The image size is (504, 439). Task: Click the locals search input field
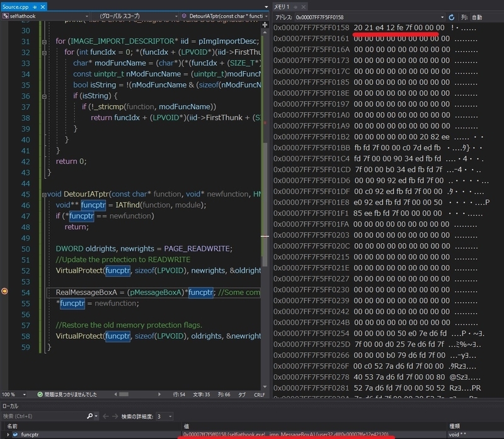click(x=43, y=416)
